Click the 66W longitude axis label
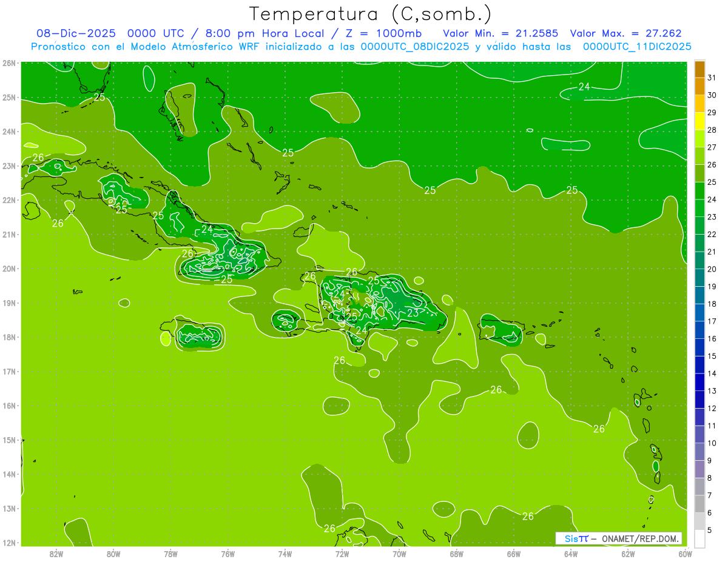 513,554
